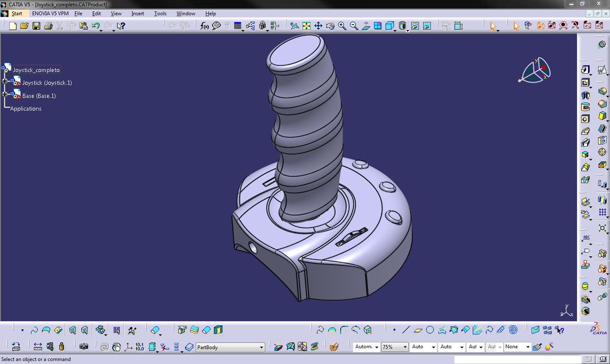Viewport: 610px width, 364px height.
Task: Open the PartBody selector dropdown
Action: [x=261, y=347]
